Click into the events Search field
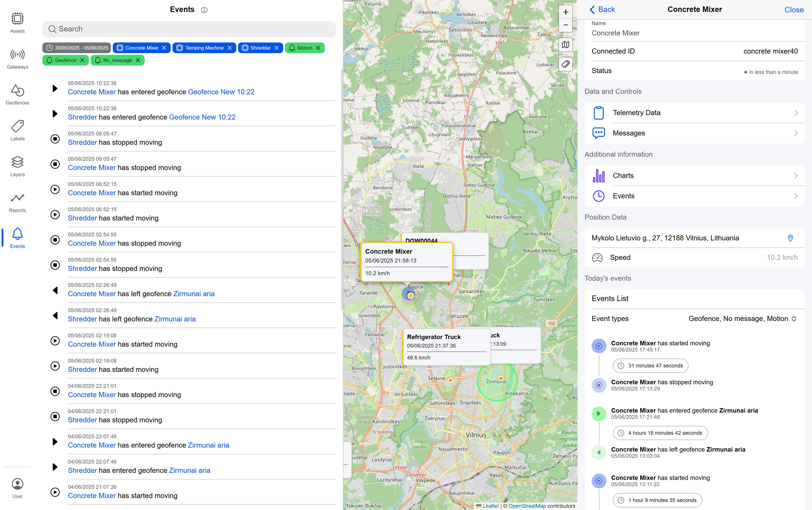 click(189, 29)
